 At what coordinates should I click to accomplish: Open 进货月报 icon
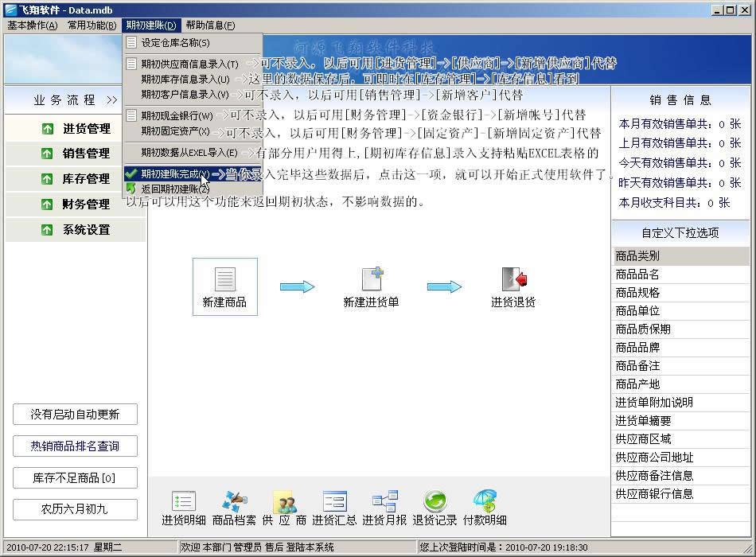click(x=384, y=502)
